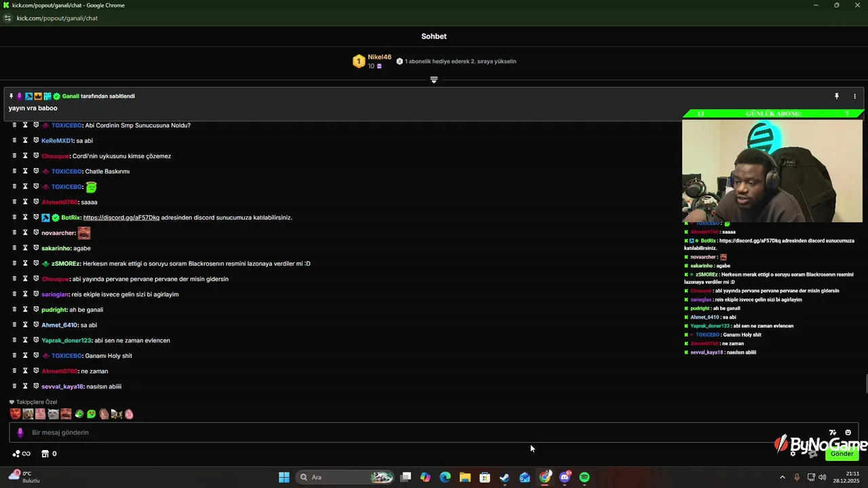Screen dimensions: 868x488
Task: Click the 'yayın vra baboo' pinned text
Action: [x=33, y=108]
